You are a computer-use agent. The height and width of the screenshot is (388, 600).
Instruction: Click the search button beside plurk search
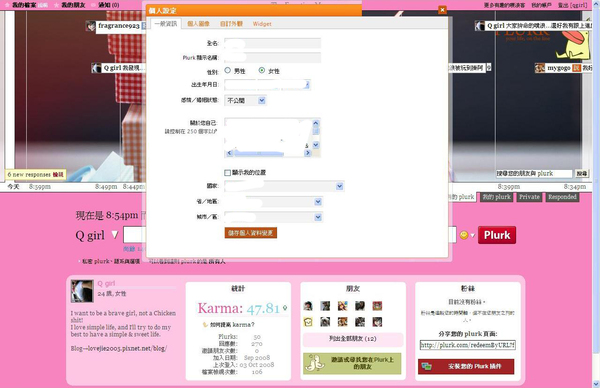pyautogui.click(x=582, y=174)
